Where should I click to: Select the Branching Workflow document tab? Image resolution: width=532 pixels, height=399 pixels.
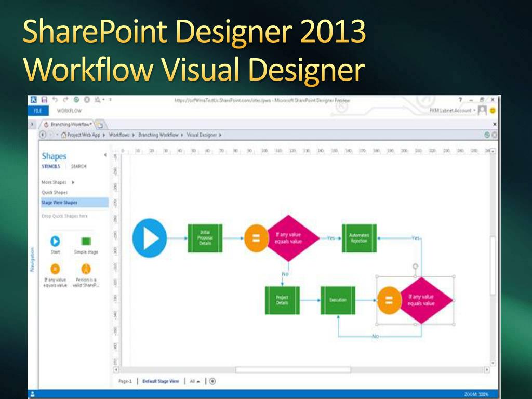click(x=68, y=125)
